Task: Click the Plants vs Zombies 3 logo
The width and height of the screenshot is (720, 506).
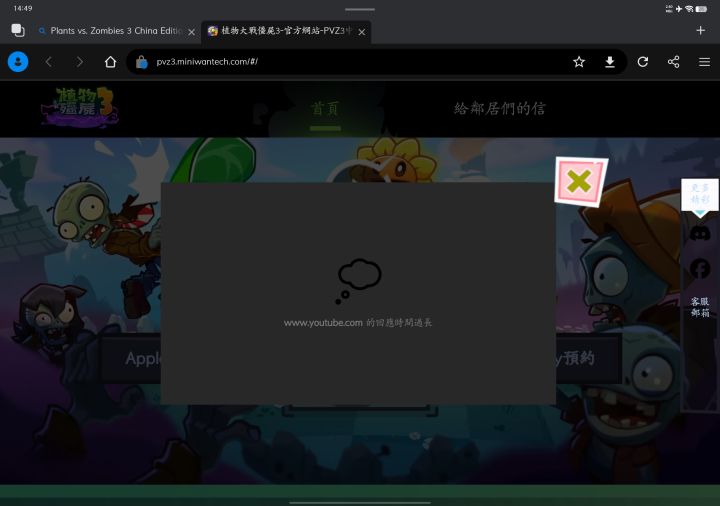Action: [79, 107]
